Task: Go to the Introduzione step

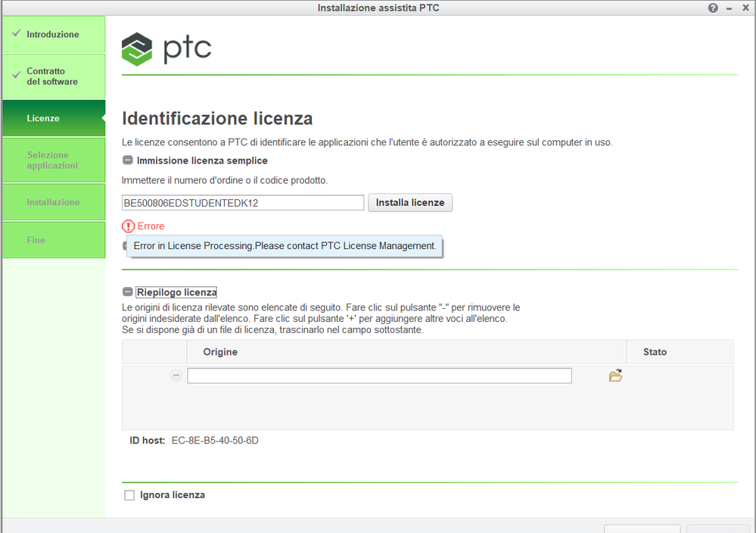Action: (x=54, y=34)
